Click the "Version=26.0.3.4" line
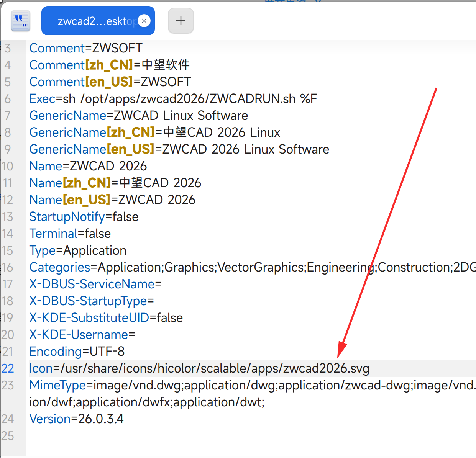 coord(77,419)
